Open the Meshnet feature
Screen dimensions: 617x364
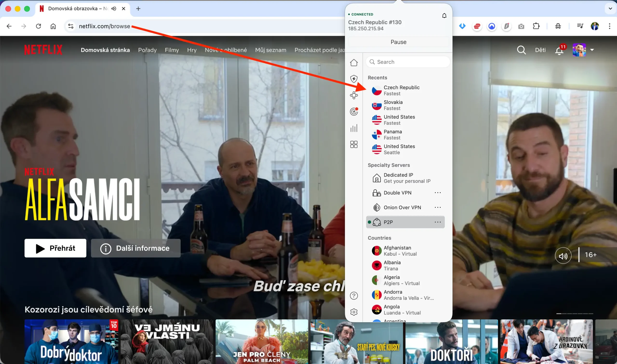click(354, 95)
